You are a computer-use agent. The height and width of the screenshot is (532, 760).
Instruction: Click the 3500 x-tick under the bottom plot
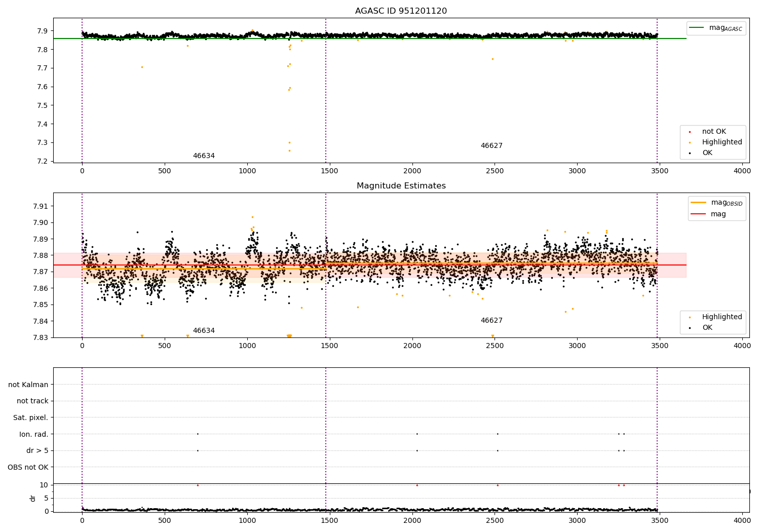pos(660,521)
